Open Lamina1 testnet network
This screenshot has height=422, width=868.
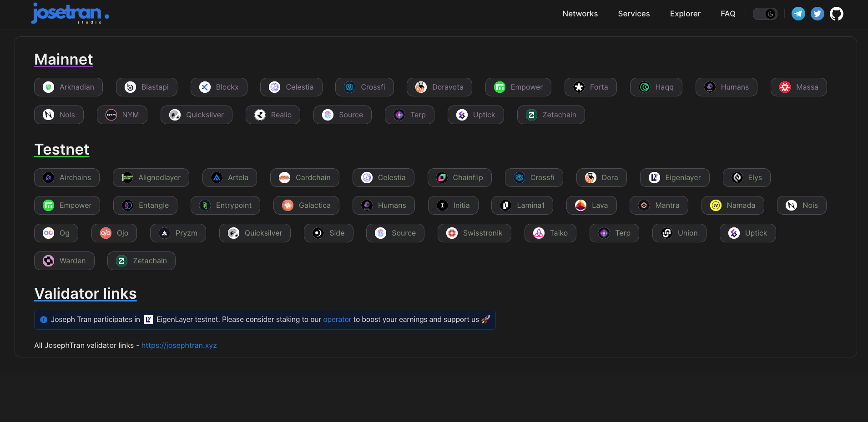point(522,205)
